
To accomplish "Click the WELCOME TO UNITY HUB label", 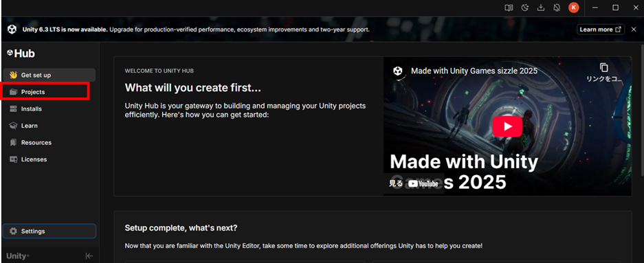I will [159, 71].
